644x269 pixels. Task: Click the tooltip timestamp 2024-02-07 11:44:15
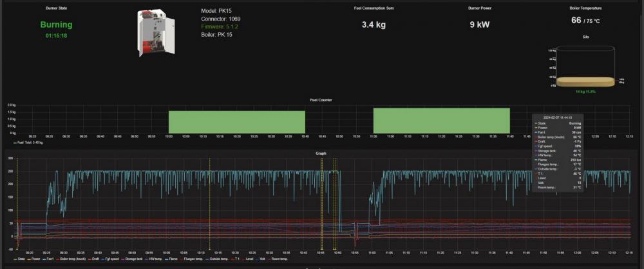tap(558, 117)
